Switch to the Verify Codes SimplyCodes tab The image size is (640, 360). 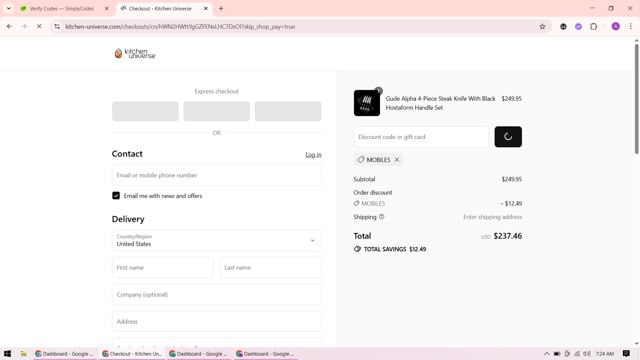point(61,9)
